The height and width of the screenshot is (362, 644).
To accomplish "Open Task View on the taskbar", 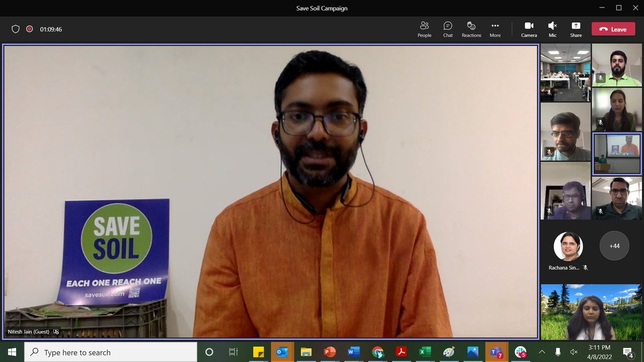I will (x=233, y=352).
